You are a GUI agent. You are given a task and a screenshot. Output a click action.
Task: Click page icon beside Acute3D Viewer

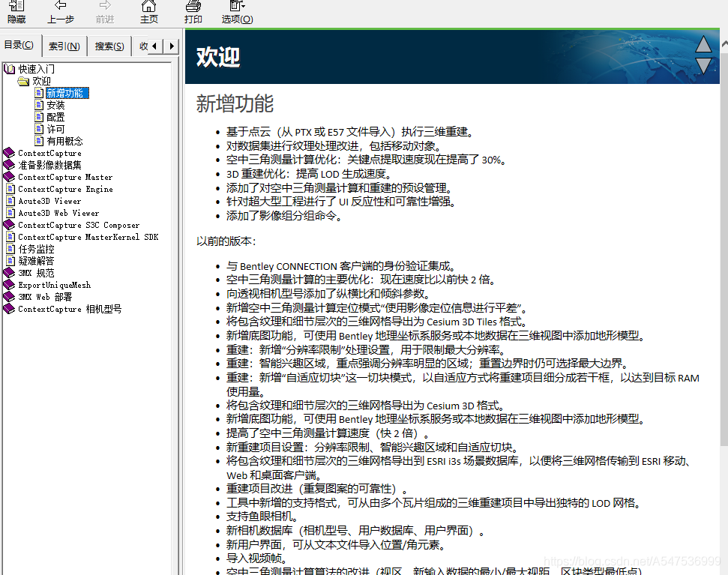[x=10, y=201]
